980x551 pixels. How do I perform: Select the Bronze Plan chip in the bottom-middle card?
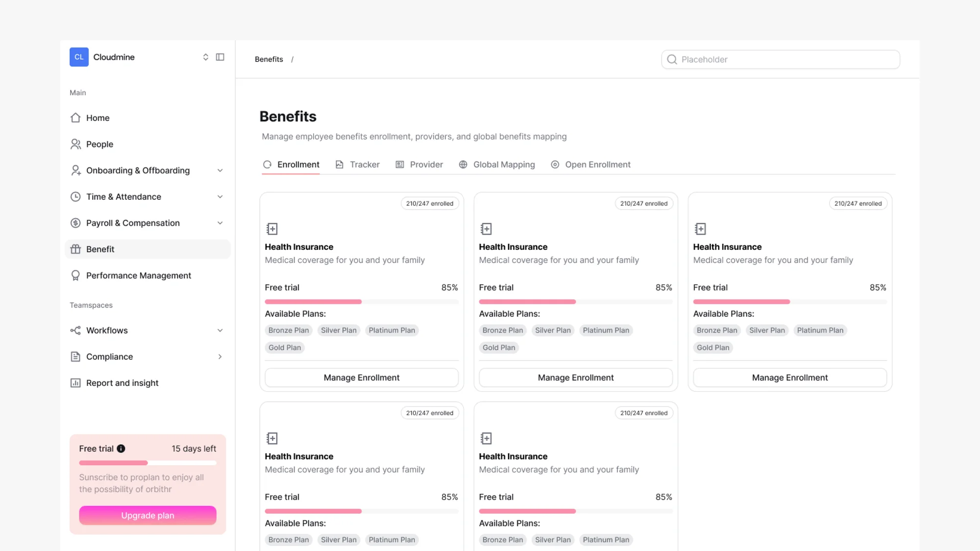pos(503,540)
